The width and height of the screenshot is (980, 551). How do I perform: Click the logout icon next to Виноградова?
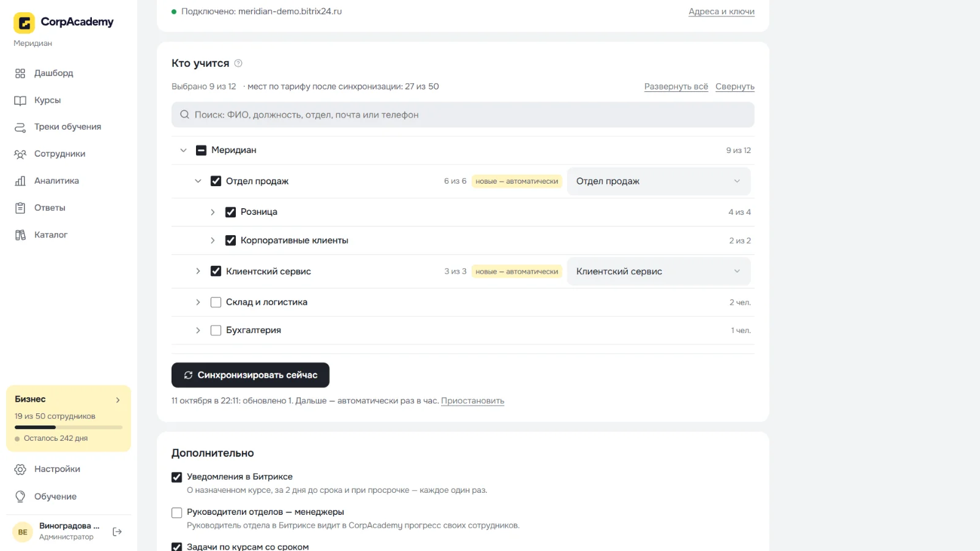pyautogui.click(x=117, y=532)
